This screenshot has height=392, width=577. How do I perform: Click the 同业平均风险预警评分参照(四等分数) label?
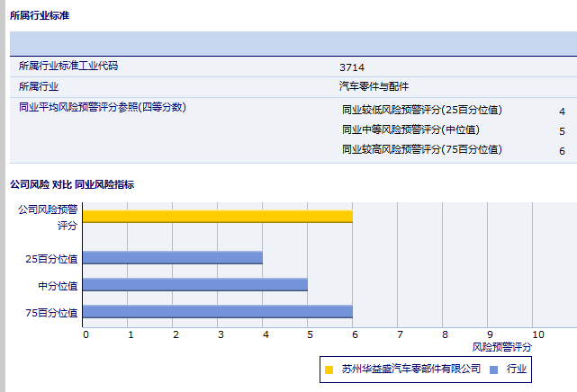(103, 107)
